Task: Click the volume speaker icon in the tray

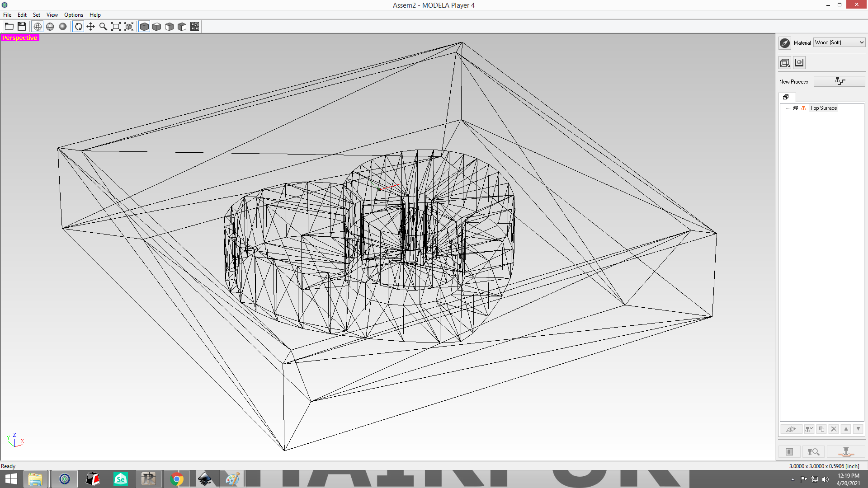Action: [x=826, y=479]
